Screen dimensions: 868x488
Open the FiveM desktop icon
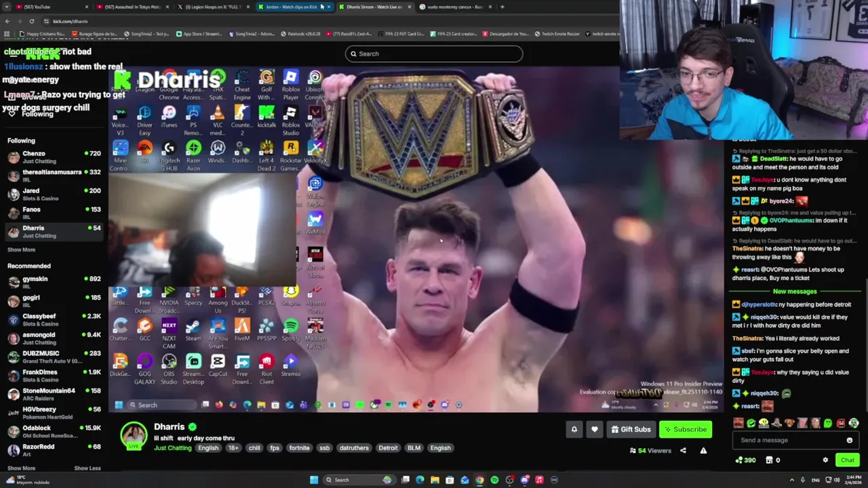242,331
